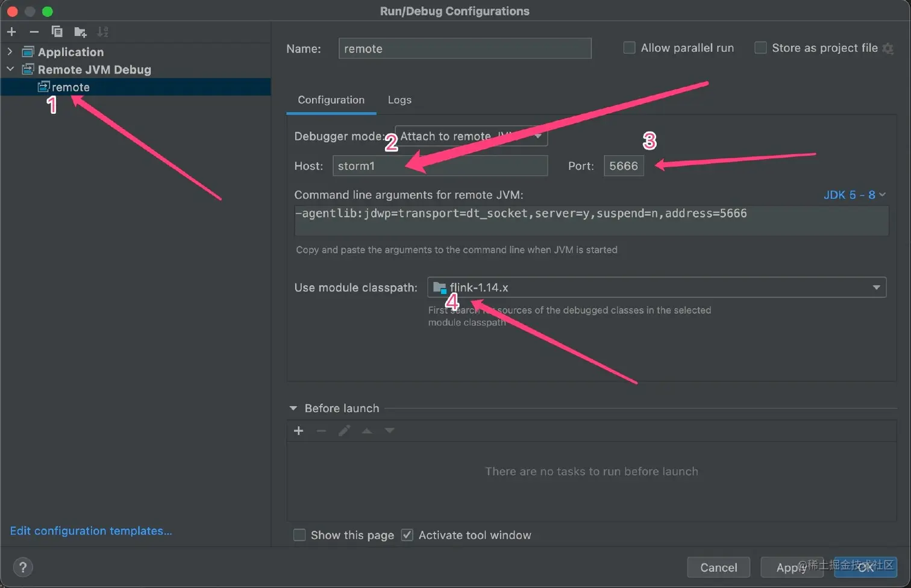Move configuration into new folder

point(80,31)
